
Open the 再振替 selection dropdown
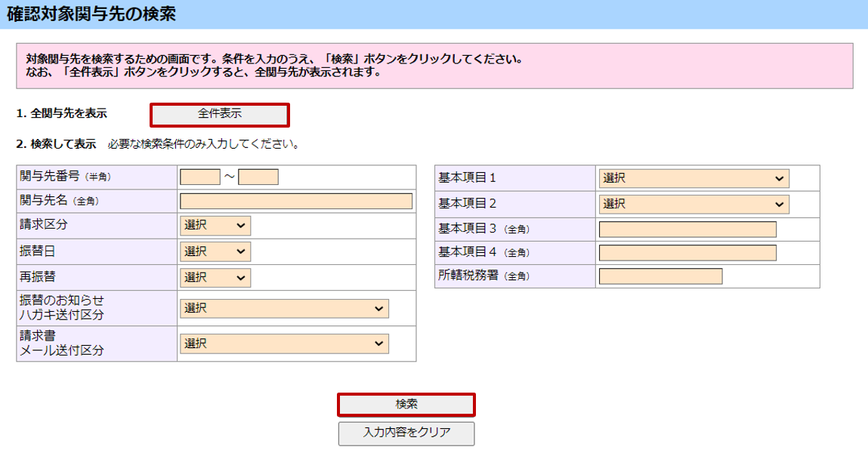(x=215, y=277)
